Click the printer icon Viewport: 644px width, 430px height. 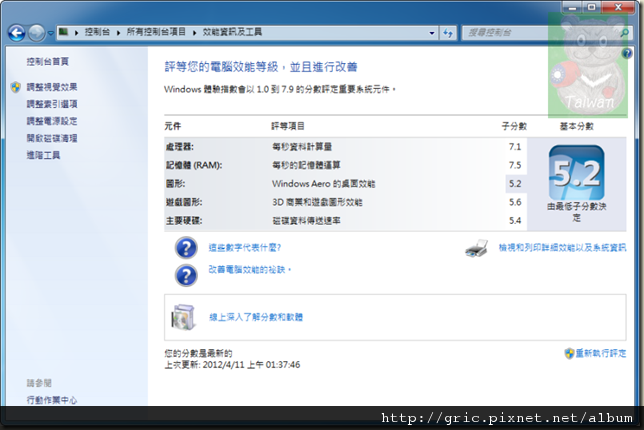tap(476, 248)
